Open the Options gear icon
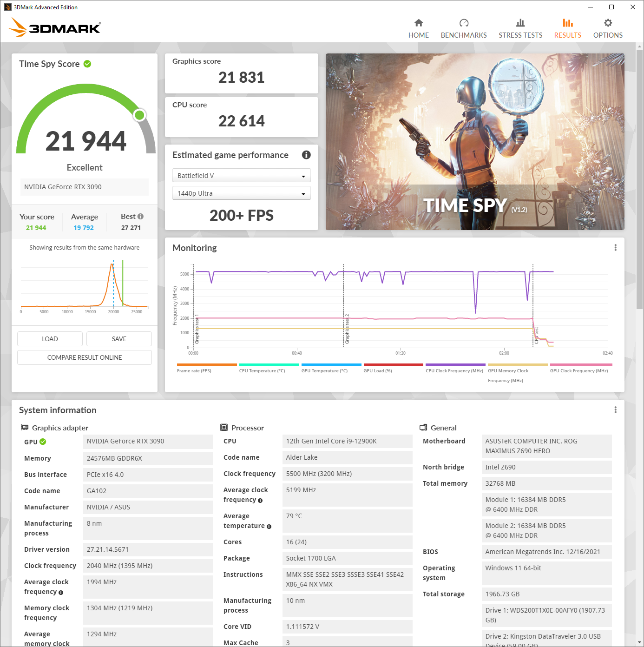 pos(607,23)
